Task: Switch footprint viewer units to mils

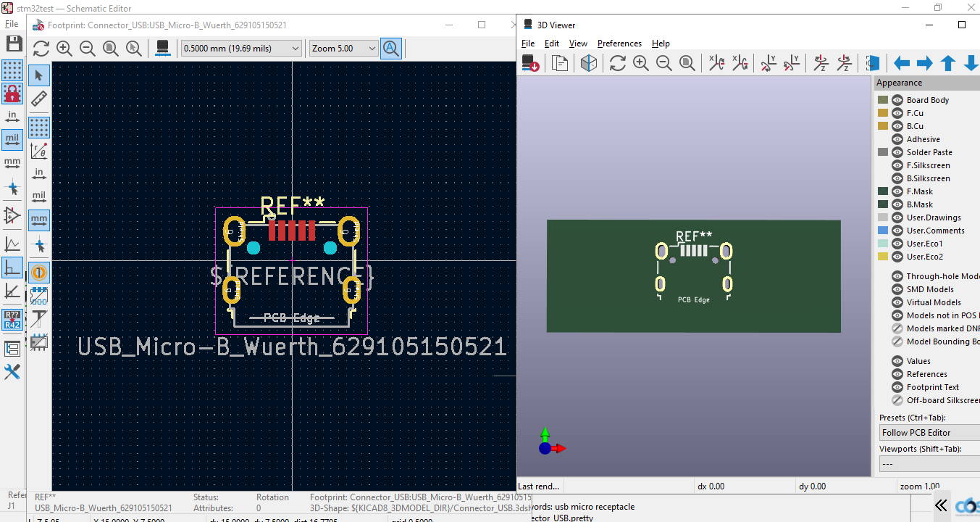Action: pos(39,197)
